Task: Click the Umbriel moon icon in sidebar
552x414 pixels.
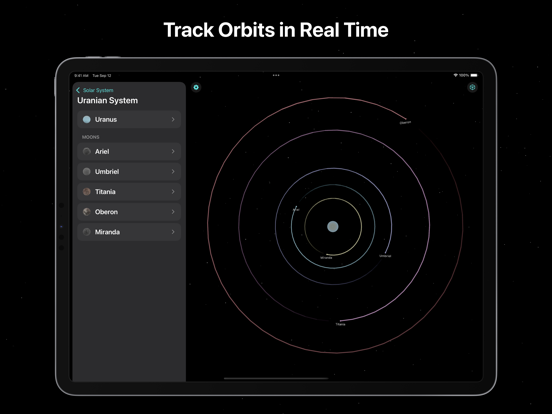Action: coord(87,171)
